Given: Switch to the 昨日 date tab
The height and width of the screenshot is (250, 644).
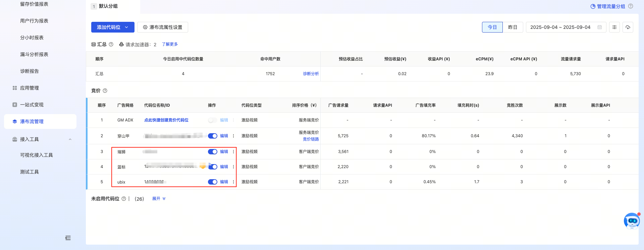Looking at the screenshot, I should point(513,27).
